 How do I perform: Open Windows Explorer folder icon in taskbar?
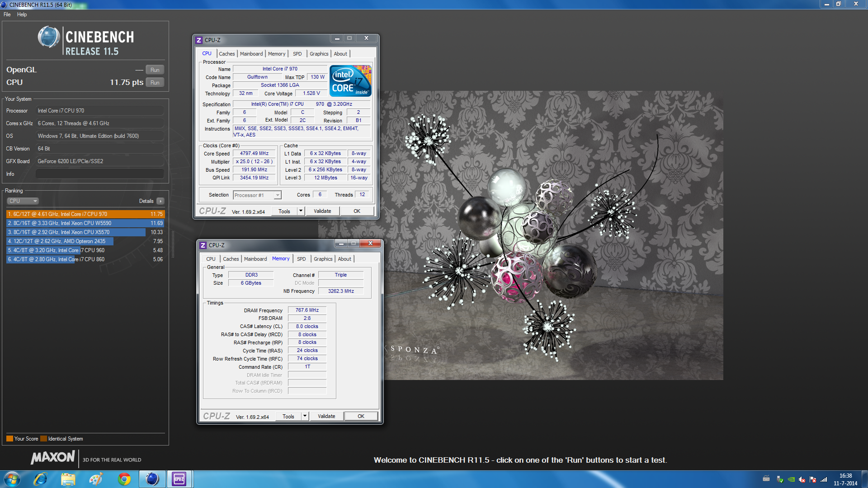[68, 479]
